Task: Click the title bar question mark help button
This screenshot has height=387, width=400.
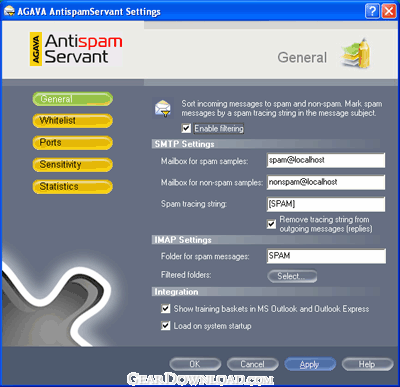Action: point(372,11)
